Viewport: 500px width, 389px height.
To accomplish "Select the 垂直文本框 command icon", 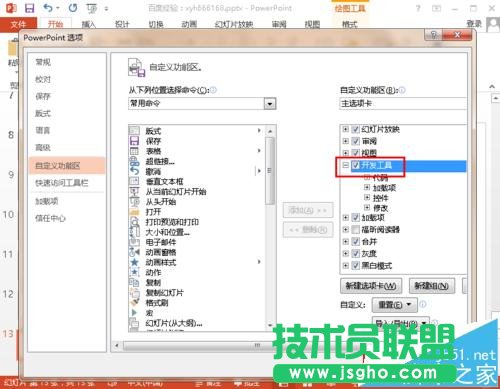I will coord(134,181).
